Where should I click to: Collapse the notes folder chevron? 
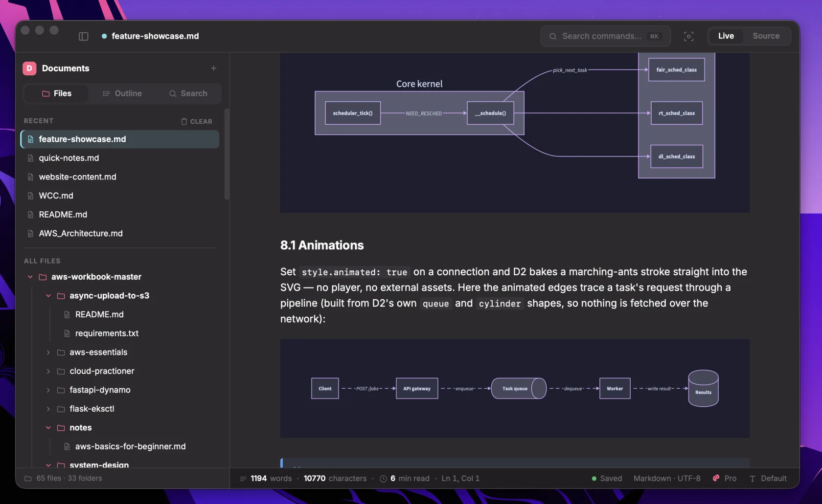[x=48, y=428]
